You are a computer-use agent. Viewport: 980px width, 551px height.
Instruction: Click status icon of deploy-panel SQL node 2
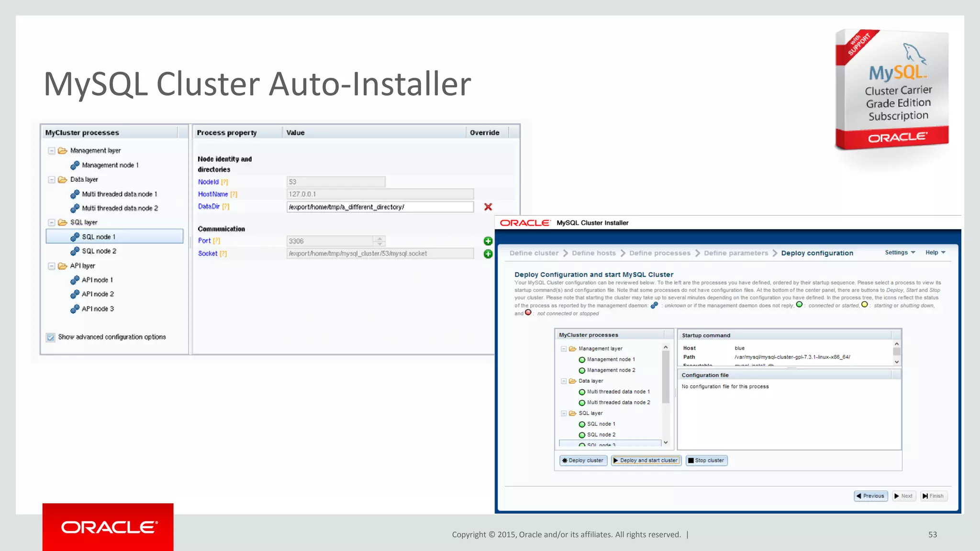pos(582,435)
